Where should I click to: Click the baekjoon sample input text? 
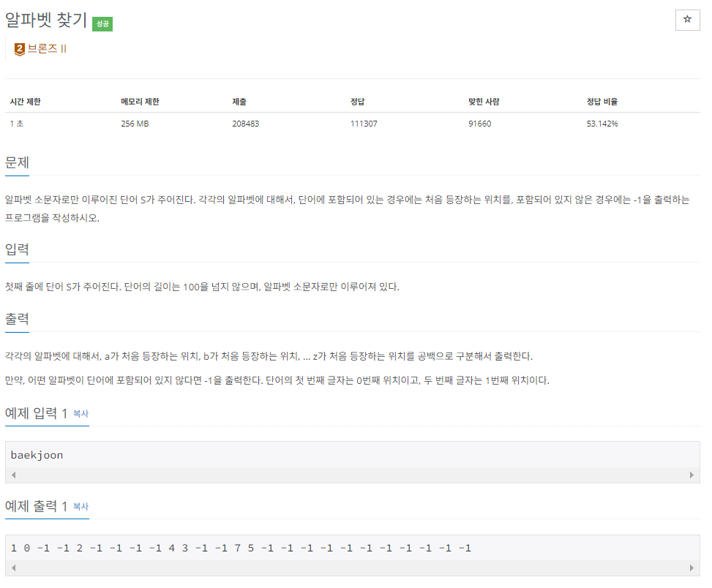37,455
